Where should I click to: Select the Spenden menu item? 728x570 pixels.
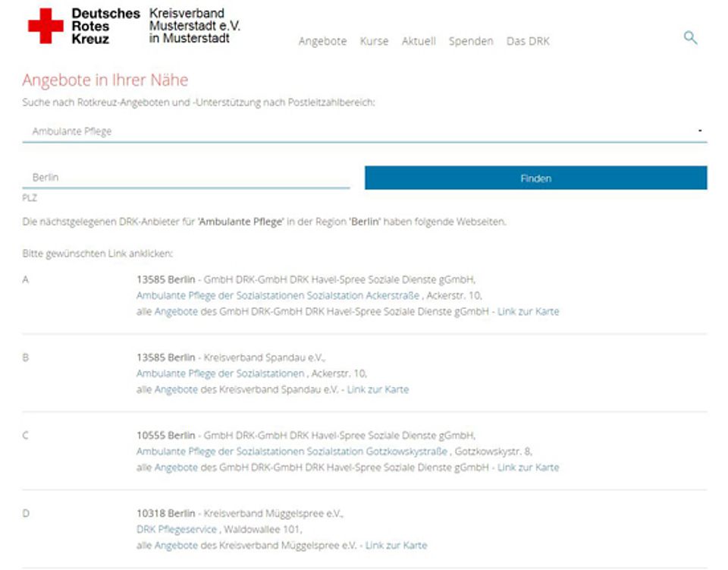(x=471, y=42)
